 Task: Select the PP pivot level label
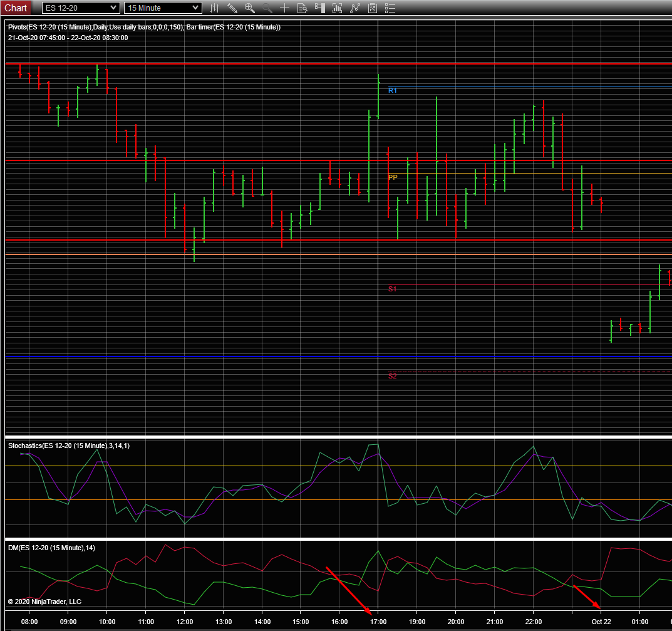tap(393, 177)
